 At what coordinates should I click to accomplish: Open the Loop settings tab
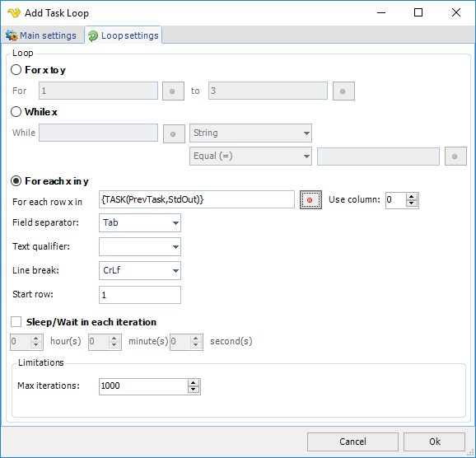[124, 35]
